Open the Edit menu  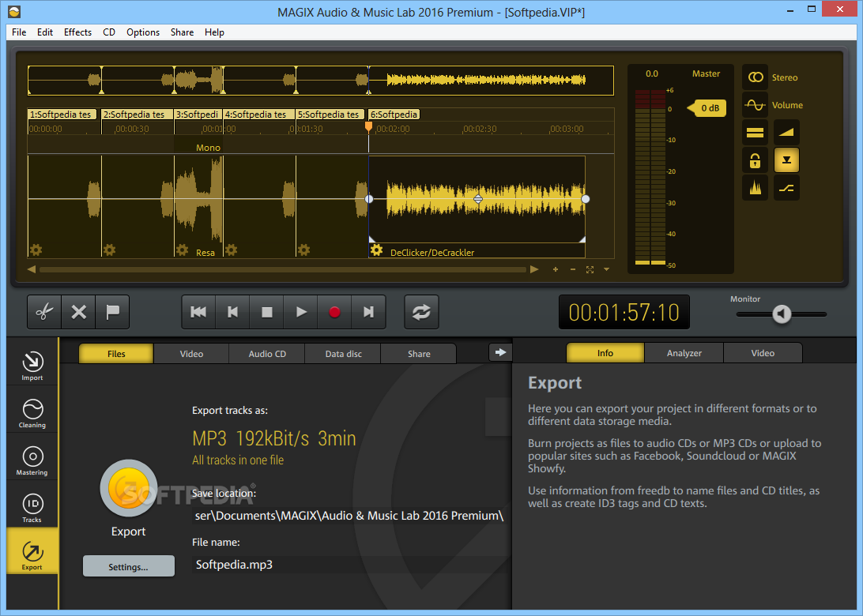tap(44, 32)
